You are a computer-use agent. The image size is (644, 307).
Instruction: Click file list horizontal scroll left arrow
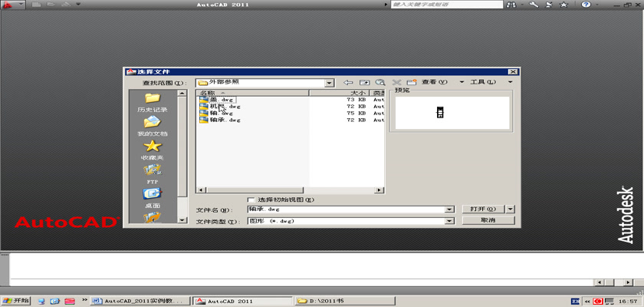point(201,190)
